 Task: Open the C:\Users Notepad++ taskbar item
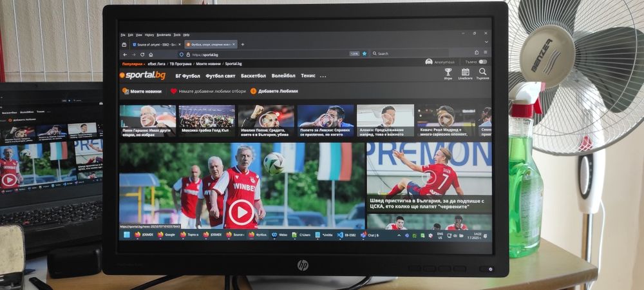[x=301, y=235]
